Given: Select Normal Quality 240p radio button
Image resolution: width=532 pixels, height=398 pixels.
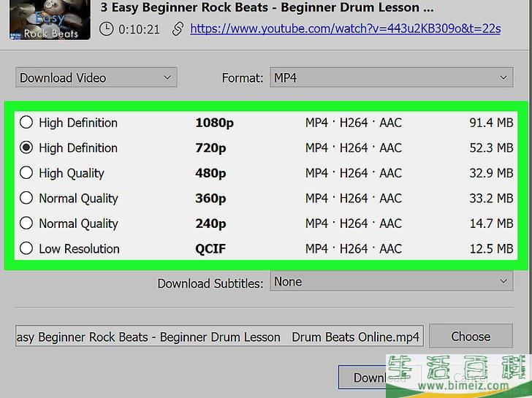Looking at the screenshot, I should (x=26, y=223).
